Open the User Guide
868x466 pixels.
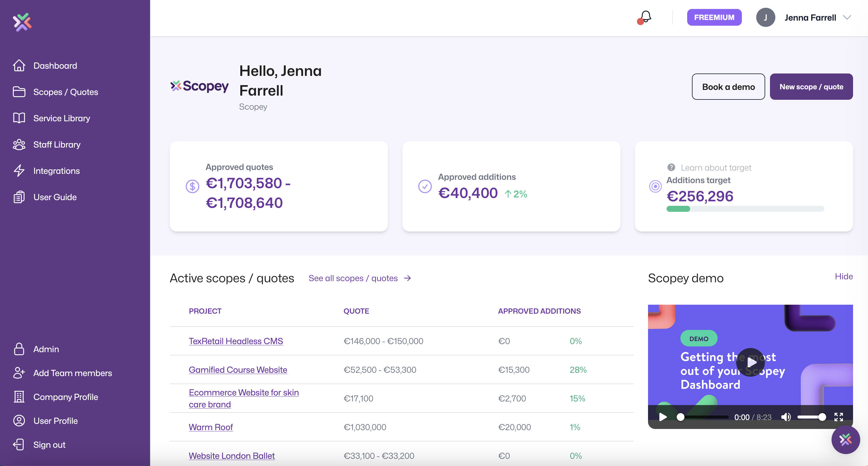[x=55, y=197]
